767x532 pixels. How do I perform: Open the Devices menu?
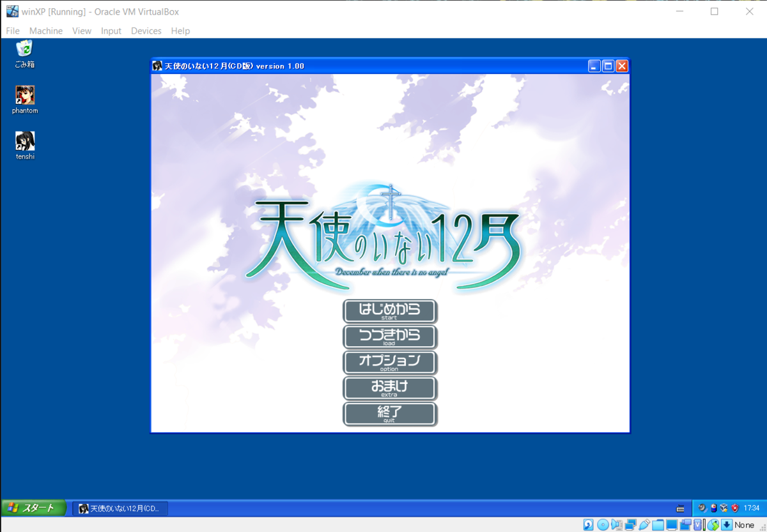pos(146,31)
